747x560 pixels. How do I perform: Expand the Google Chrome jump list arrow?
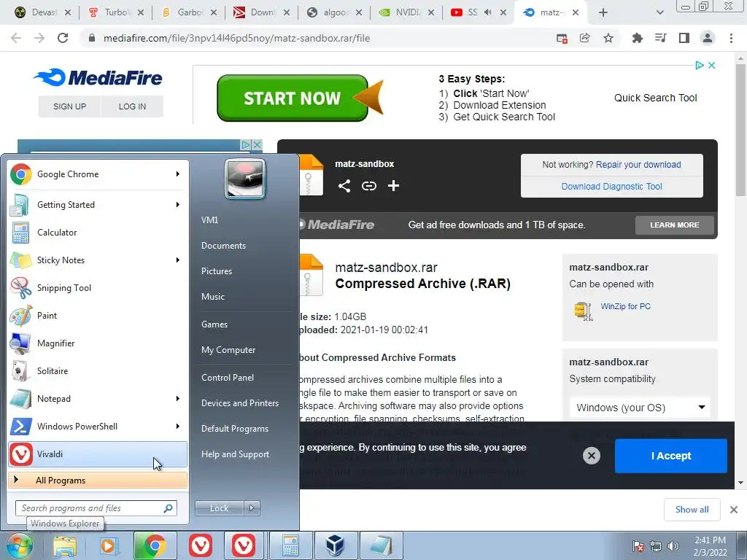(178, 174)
